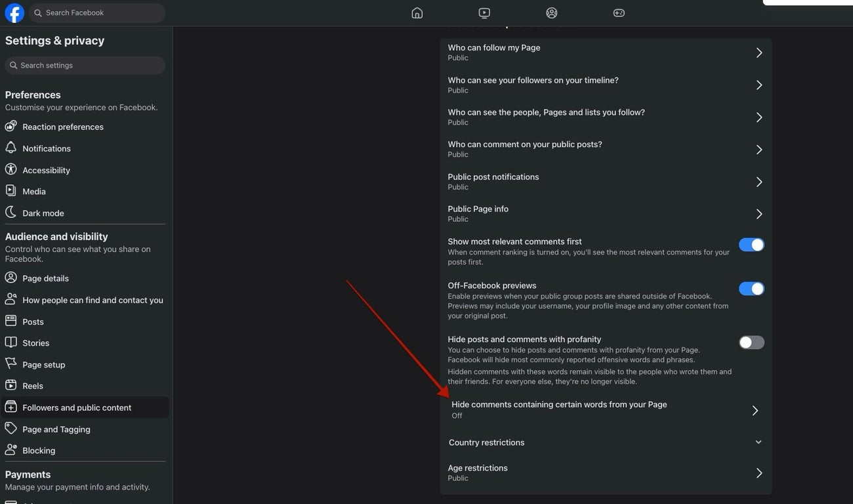This screenshot has height=504, width=853.
Task: Click the Followers and public content icon
Action: click(x=11, y=407)
